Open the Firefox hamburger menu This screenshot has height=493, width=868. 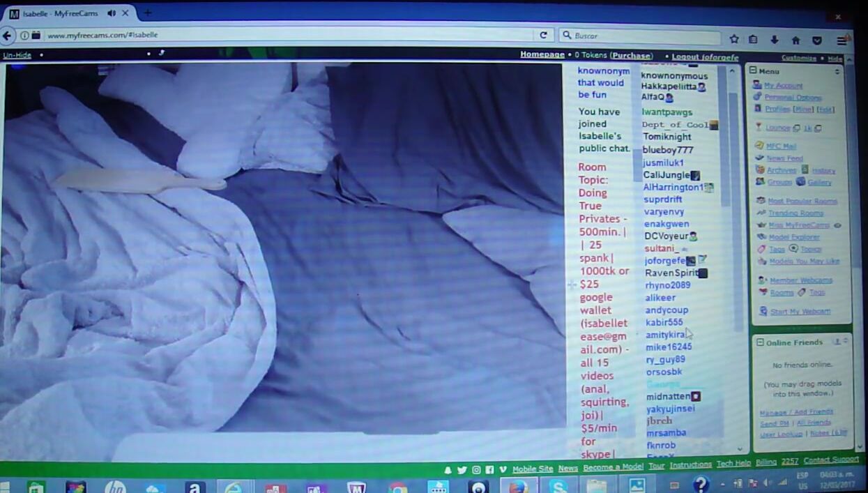point(842,41)
